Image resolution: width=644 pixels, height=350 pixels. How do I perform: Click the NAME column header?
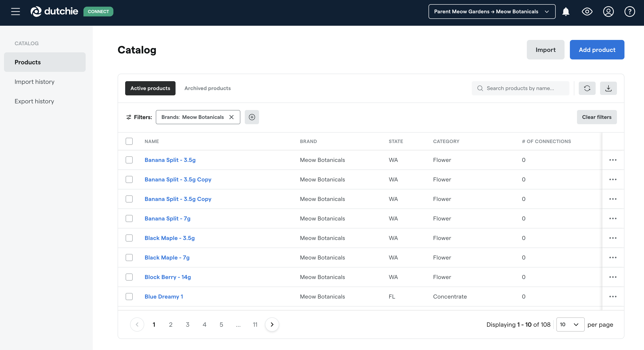coord(152,142)
